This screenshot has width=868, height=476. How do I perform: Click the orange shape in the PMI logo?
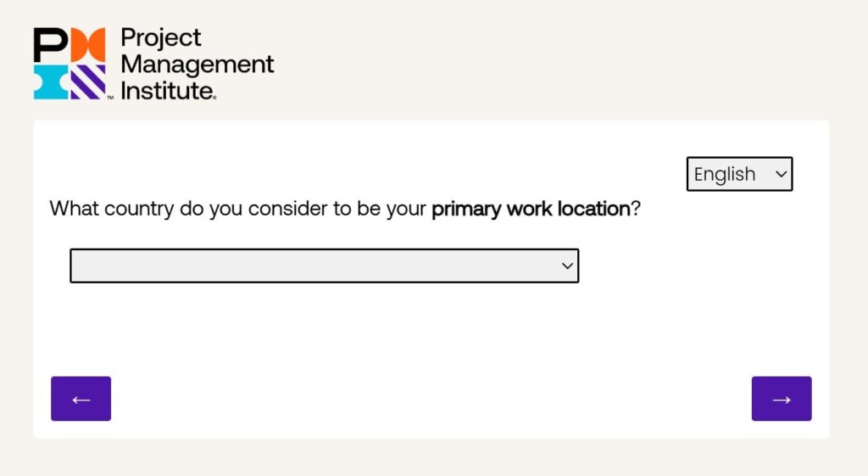88,45
